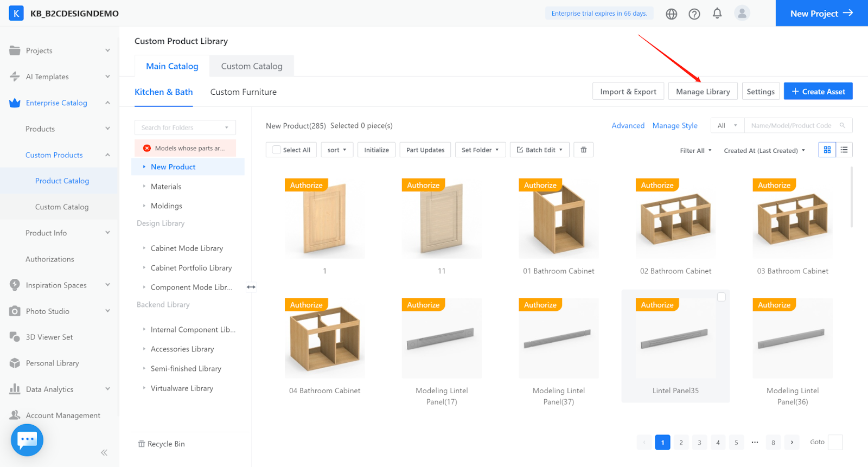Switch to list view layout
Viewport: 868px width, 467px height.
[x=844, y=150]
